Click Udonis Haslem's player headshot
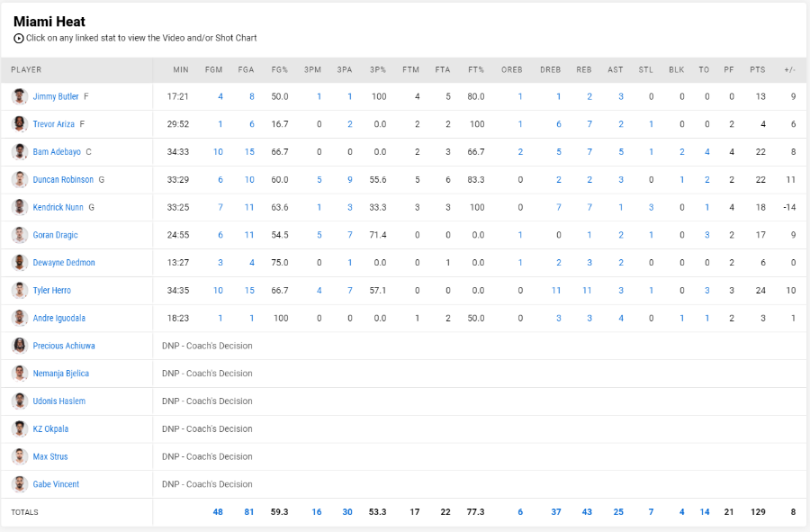 [20, 401]
